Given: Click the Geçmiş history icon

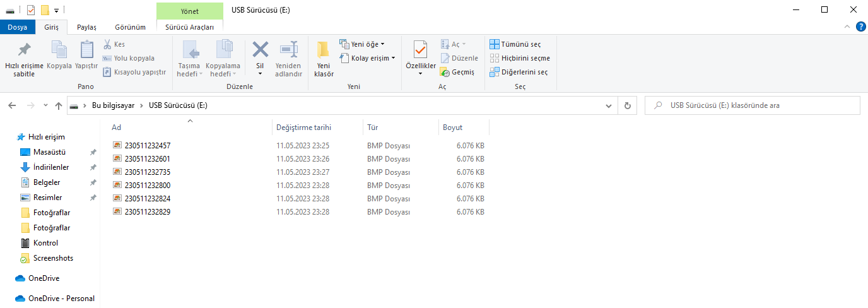Looking at the screenshot, I should click(445, 72).
